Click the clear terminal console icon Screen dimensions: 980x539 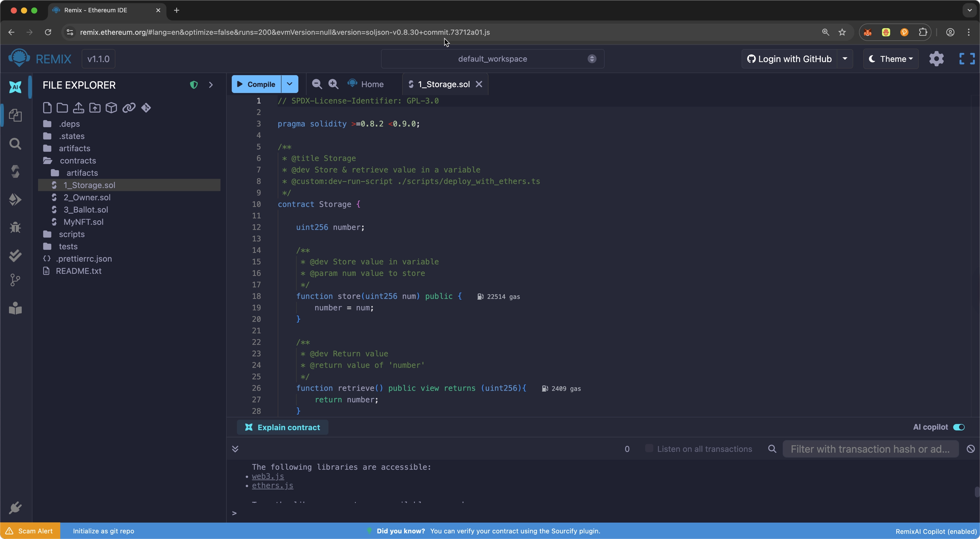pyautogui.click(x=971, y=449)
